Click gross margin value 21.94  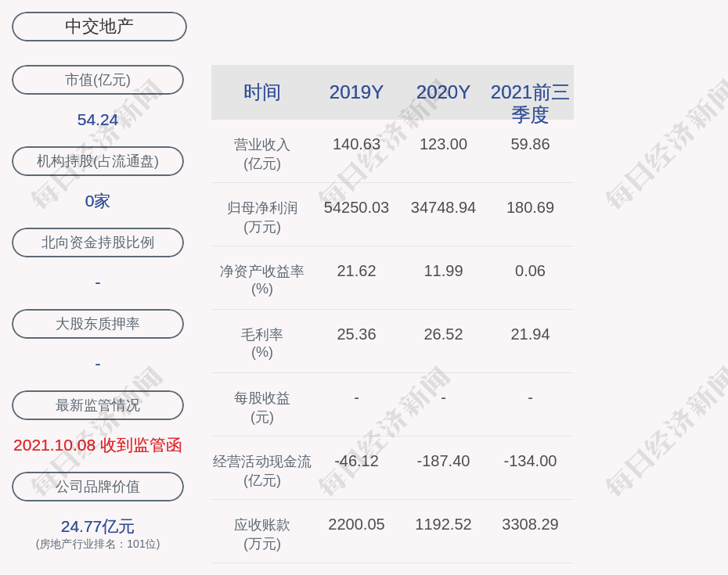(530, 334)
